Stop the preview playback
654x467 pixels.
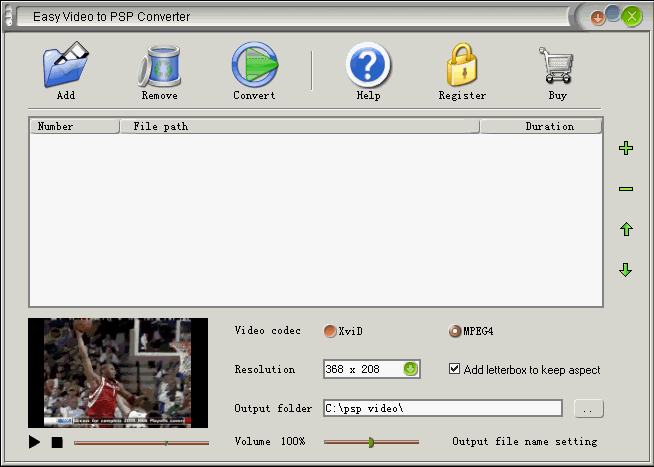pyautogui.click(x=57, y=442)
